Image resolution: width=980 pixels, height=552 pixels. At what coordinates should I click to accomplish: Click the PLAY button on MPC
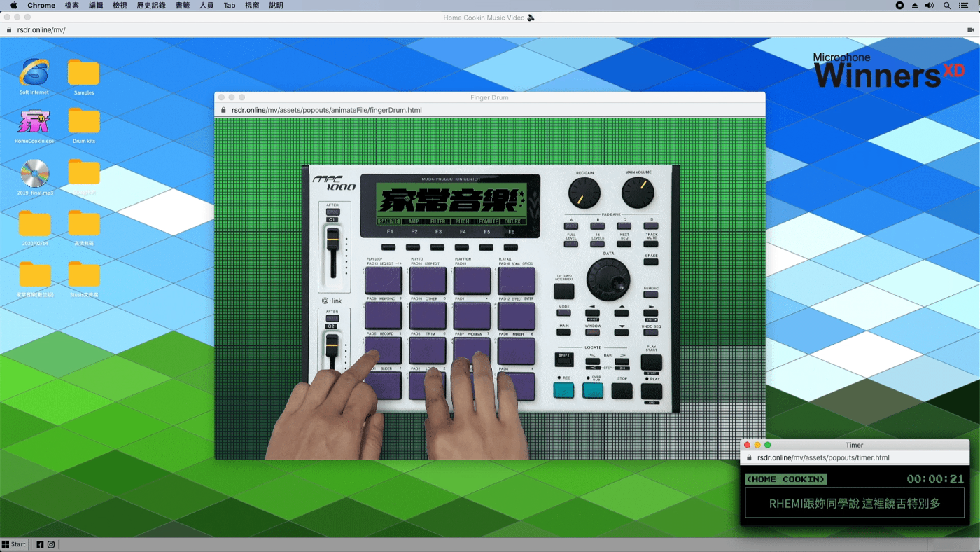tap(651, 391)
